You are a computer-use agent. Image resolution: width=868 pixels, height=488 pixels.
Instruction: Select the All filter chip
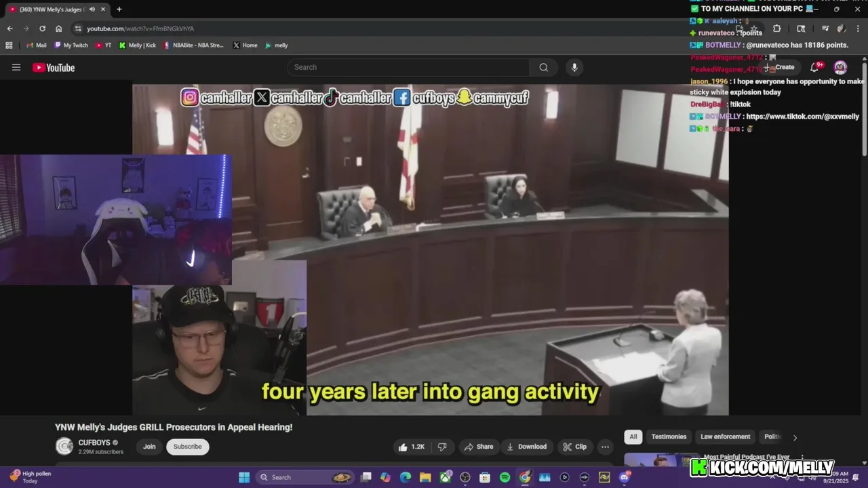(x=633, y=436)
